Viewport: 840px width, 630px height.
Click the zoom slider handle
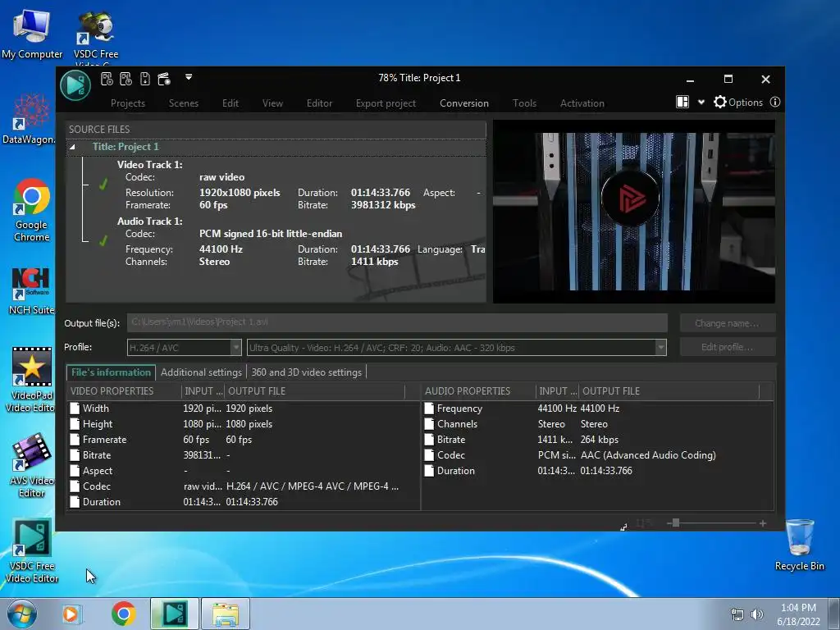[x=676, y=523]
